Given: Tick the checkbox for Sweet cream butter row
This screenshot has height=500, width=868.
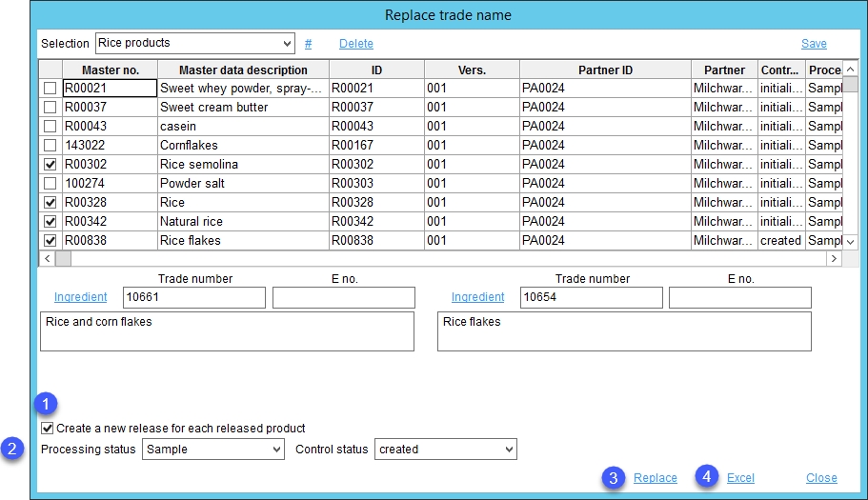Looking at the screenshot, I should [50, 107].
